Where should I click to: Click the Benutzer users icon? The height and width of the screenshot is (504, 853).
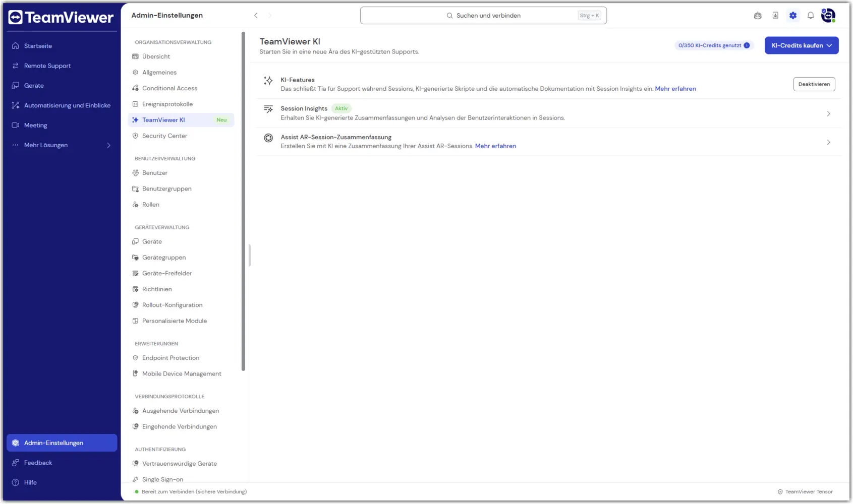pos(135,173)
